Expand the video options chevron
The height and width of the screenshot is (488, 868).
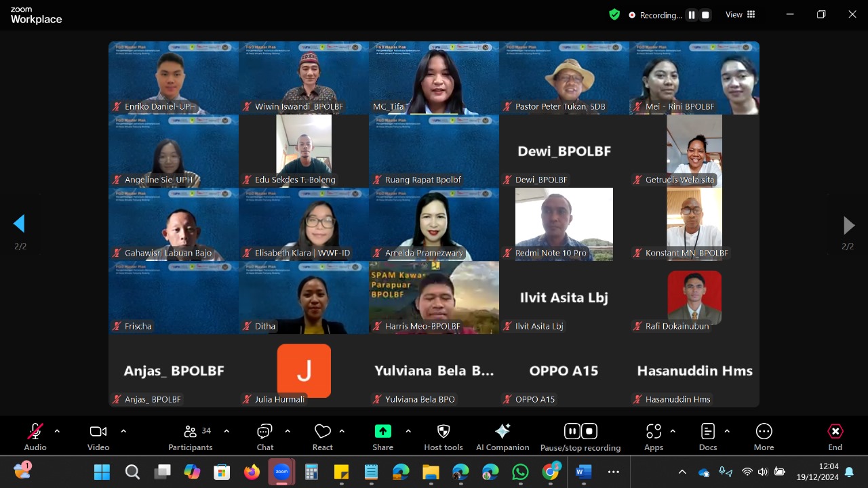click(x=123, y=431)
